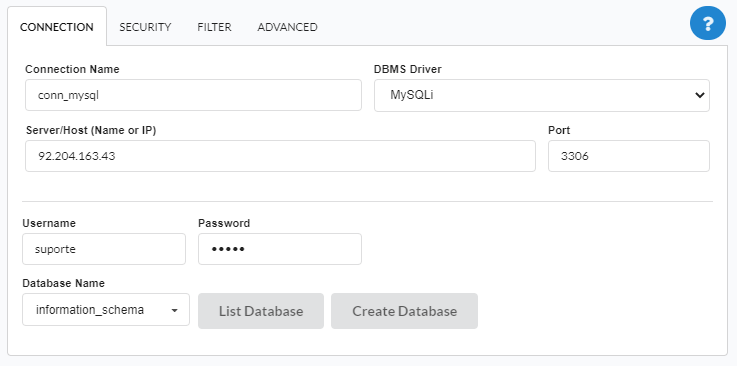Click the Connection Name label
The image size is (737, 366).
(72, 69)
